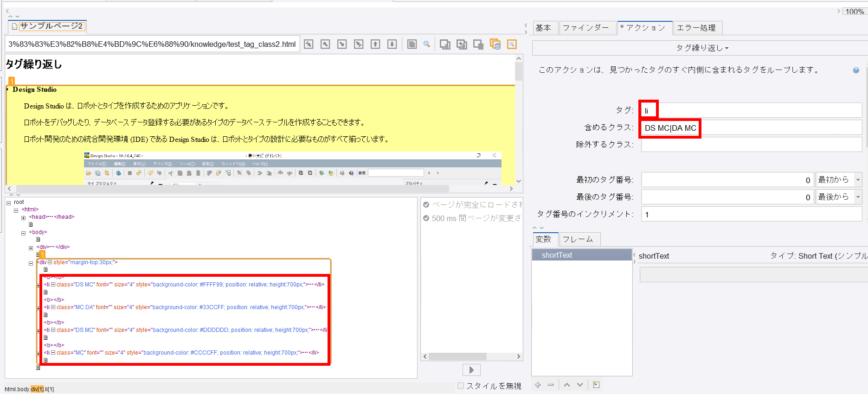The image size is (868, 394).
Task: Switch to the ファインダー tab
Action: point(587,28)
